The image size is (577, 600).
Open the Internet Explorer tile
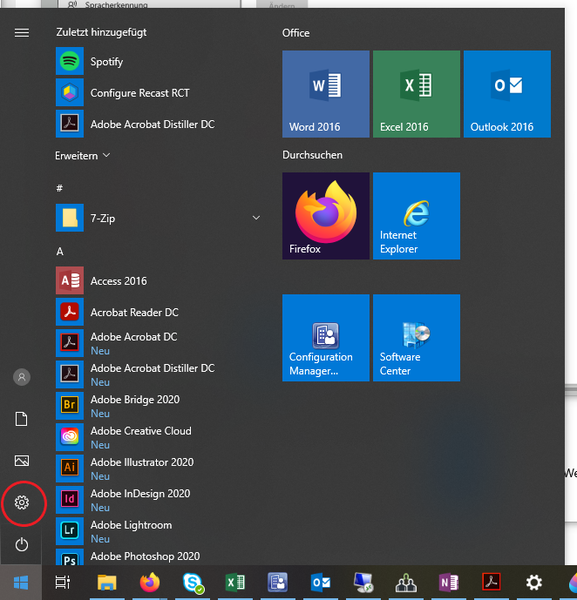(416, 216)
